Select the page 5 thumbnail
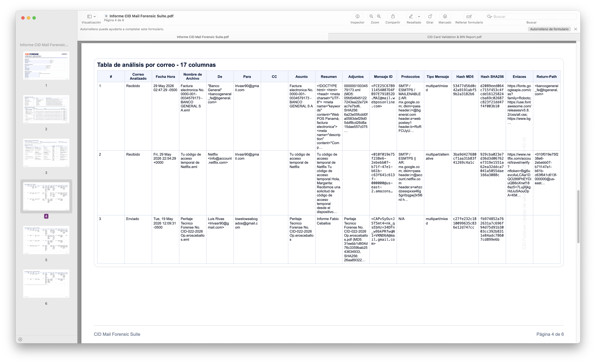 point(46,240)
